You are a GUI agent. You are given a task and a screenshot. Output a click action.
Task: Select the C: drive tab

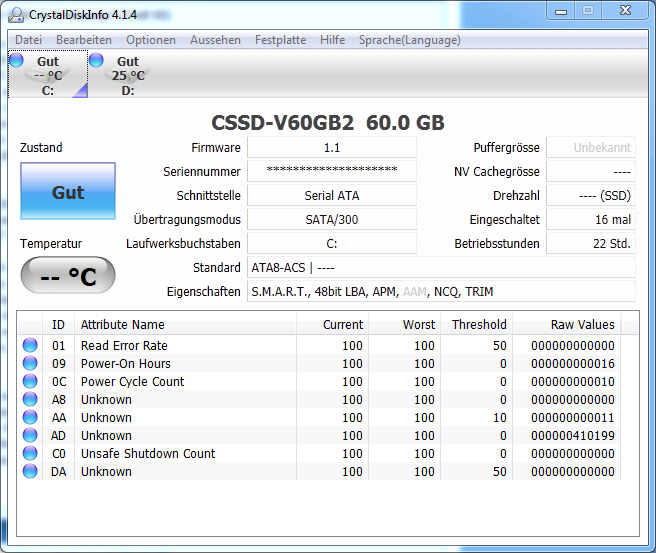(x=48, y=74)
